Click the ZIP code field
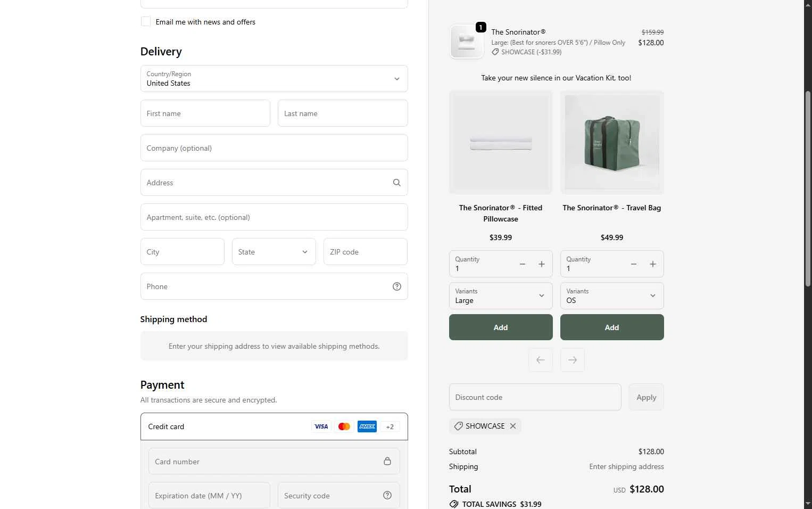This screenshot has width=812, height=509. coord(366,252)
